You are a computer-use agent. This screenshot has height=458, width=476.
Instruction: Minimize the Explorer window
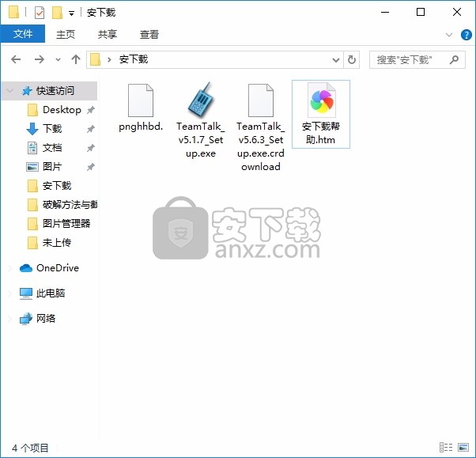coord(385,12)
